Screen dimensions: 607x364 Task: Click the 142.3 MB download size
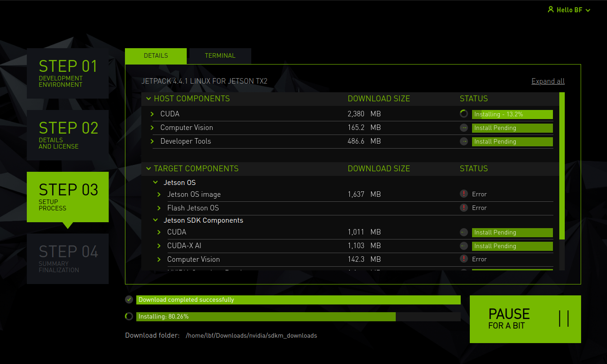(364, 259)
